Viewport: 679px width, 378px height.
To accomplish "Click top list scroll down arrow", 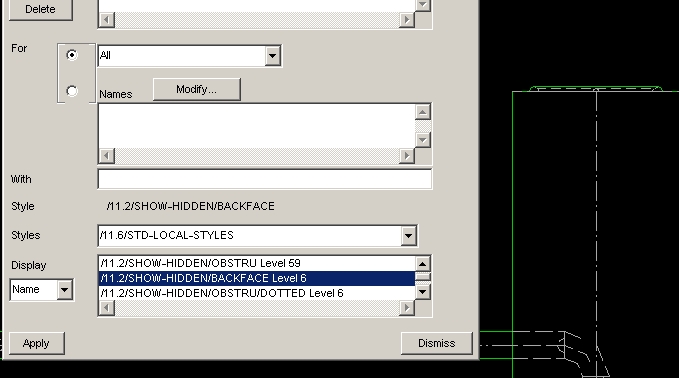I will (x=423, y=5).
